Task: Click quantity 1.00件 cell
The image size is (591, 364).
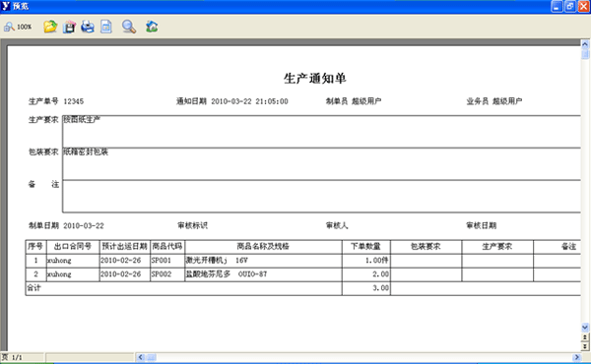Action: [366, 261]
